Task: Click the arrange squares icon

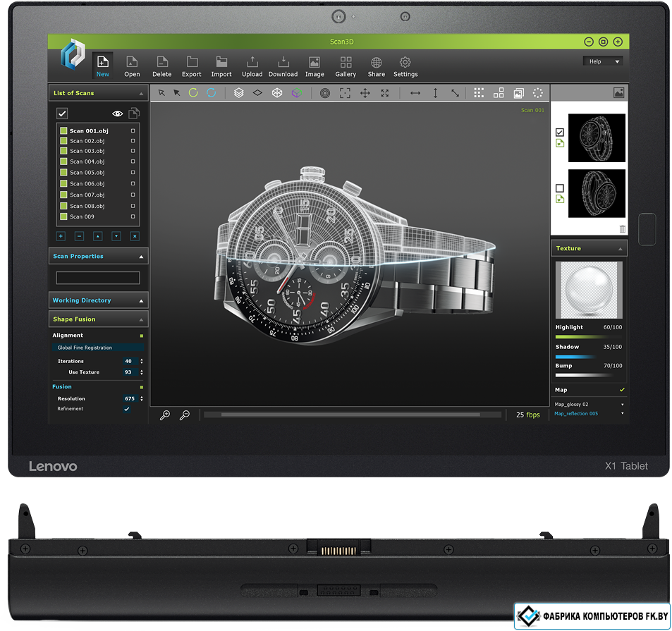Action: (499, 93)
